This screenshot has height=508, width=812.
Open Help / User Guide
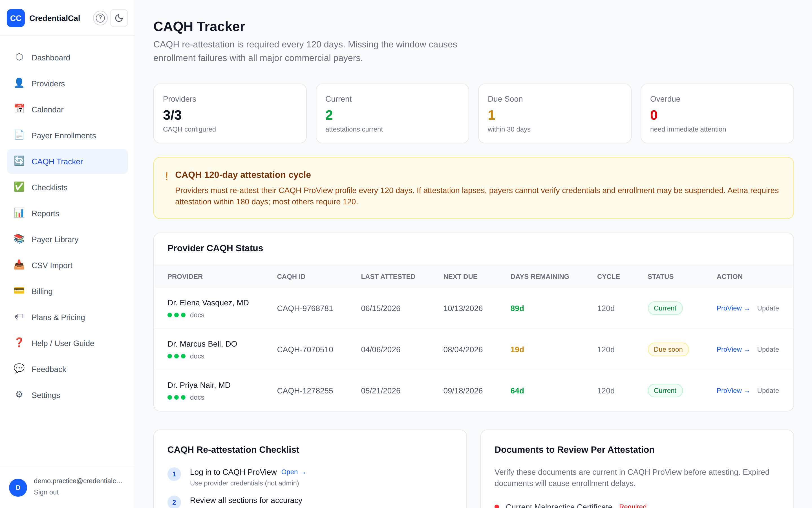coord(67,343)
